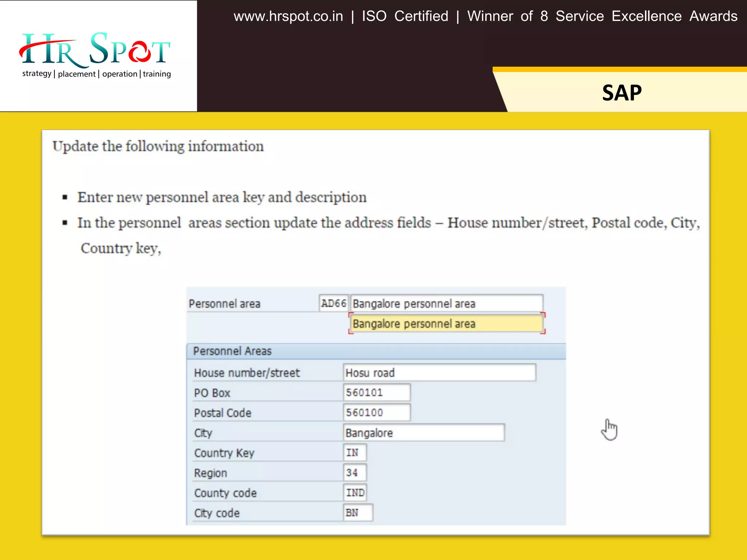Click 'Winner of 8 Service Excellence Awards' text
Image resolution: width=747 pixels, height=560 pixels.
click(x=602, y=16)
